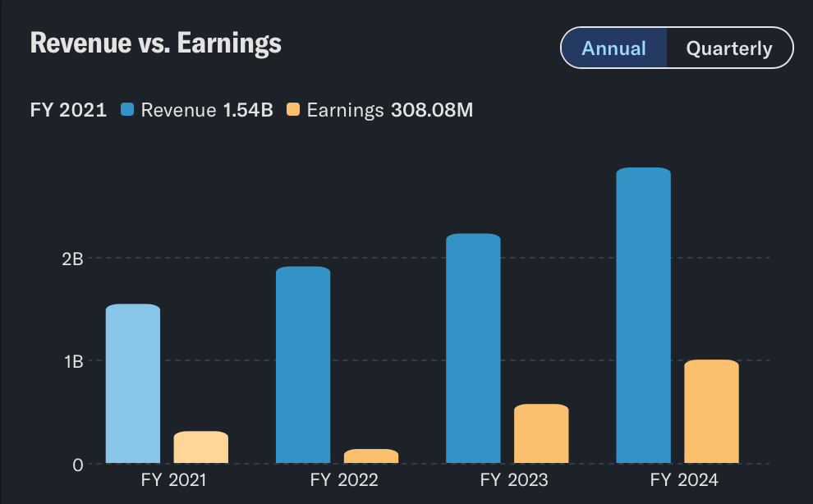The width and height of the screenshot is (813, 504).
Task: Click the orange Earnings legend swatch
Action: pyautogui.click(x=293, y=110)
